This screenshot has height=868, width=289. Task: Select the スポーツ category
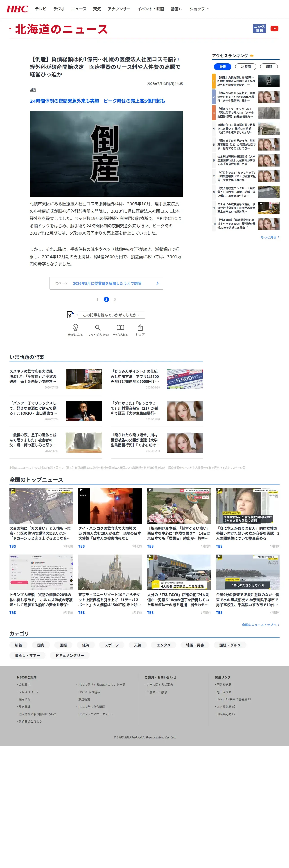112,645
